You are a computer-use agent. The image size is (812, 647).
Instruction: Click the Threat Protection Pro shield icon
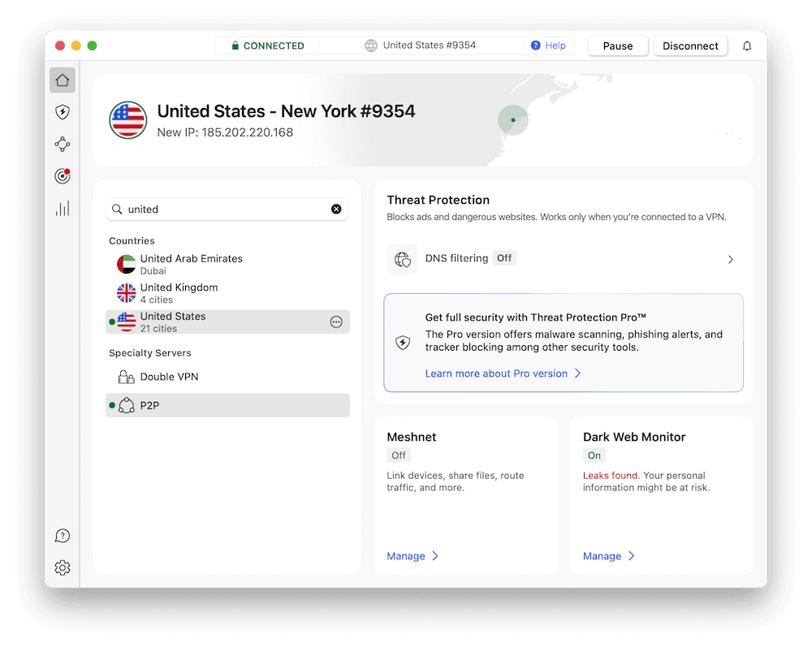coord(403,342)
